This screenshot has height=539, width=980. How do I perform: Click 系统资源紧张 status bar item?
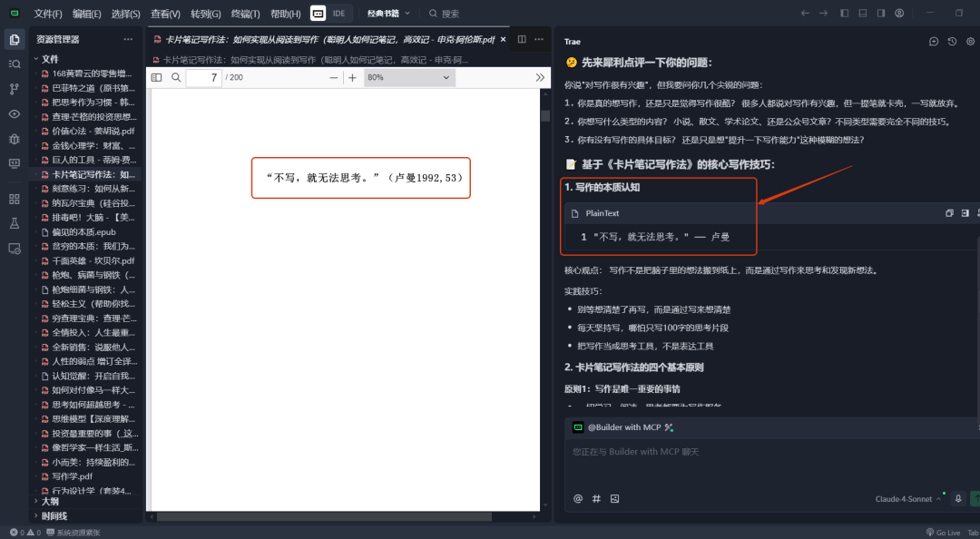(x=73, y=533)
